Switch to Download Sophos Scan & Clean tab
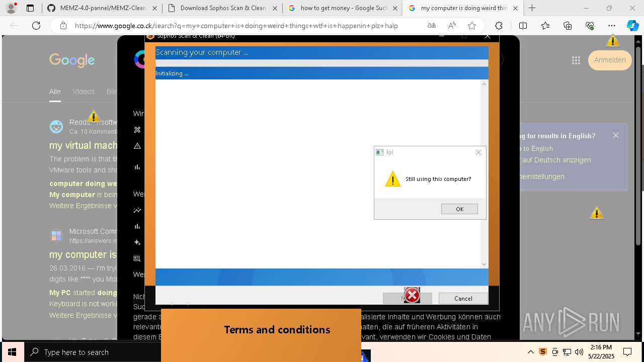 pyautogui.click(x=223, y=8)
